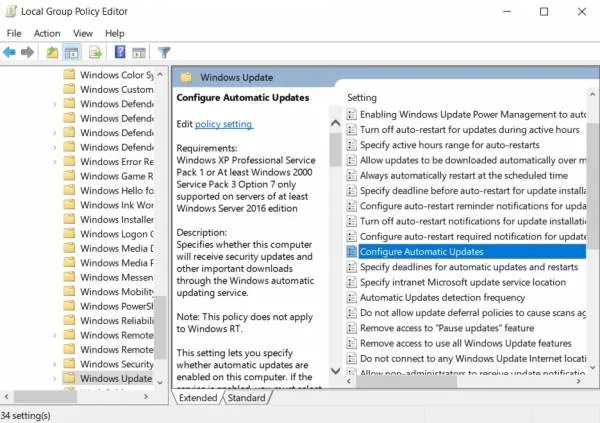Select Allow updates to be downloaded automatically
Screen dimensions: 600x423
coord(473,160)
